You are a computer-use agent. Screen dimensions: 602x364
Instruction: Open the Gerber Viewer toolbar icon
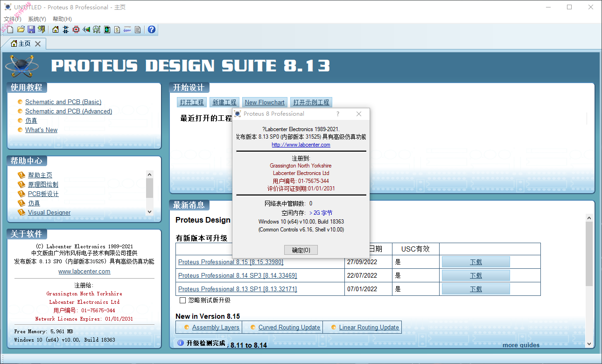pyautogui.click(x=97, y=30)
